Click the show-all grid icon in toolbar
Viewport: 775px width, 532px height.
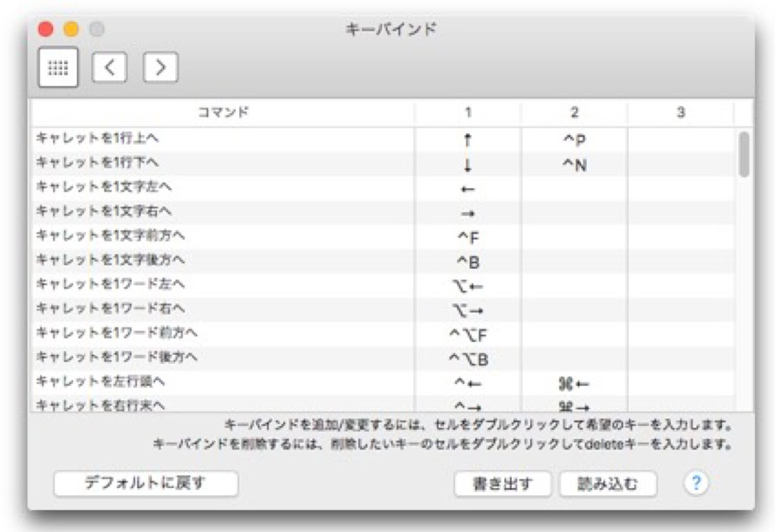(58, 68)
